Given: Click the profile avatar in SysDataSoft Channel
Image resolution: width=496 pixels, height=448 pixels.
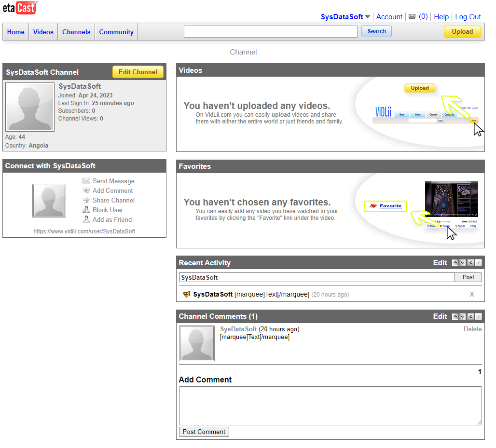Looking at the screenshot, I should pos(30,107).
